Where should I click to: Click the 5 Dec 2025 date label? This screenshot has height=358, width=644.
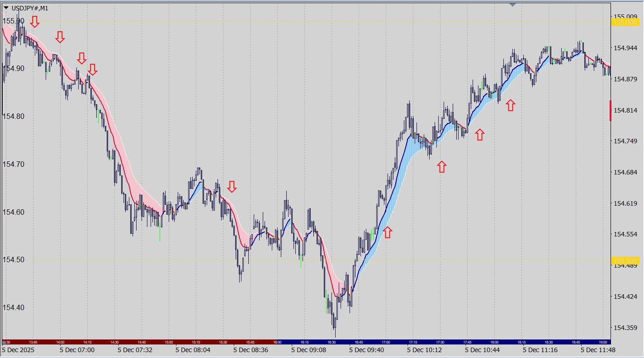click(18, 350)
